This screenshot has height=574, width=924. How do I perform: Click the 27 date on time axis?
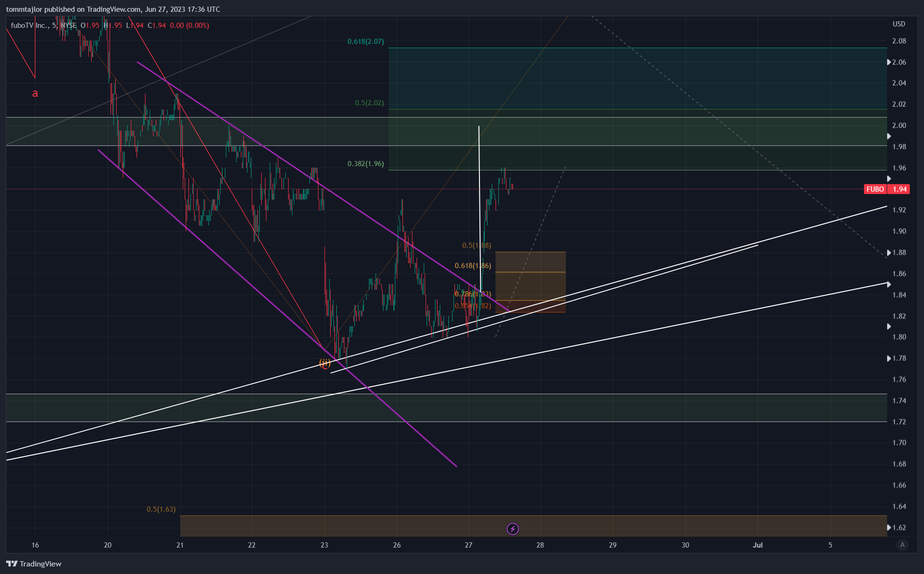tap(468, 545)
